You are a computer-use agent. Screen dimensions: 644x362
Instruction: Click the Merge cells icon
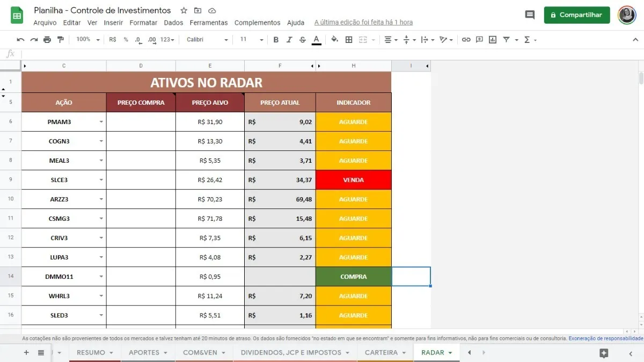363,40
